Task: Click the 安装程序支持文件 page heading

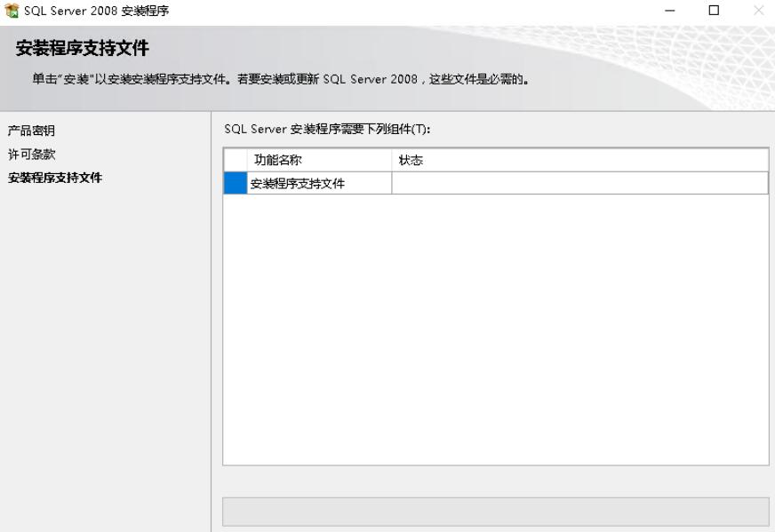Action: tap(82, 49)
